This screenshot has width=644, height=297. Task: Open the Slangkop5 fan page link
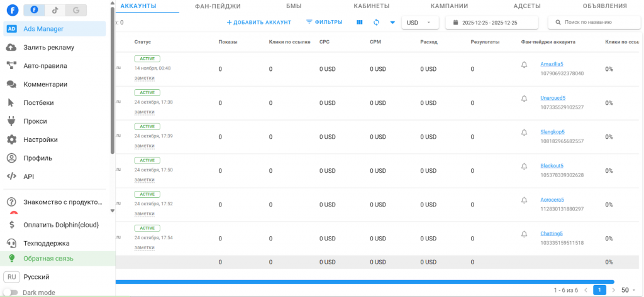552,132
